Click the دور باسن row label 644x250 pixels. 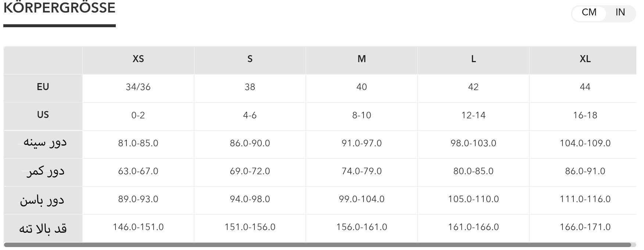(x=42, y=199)
